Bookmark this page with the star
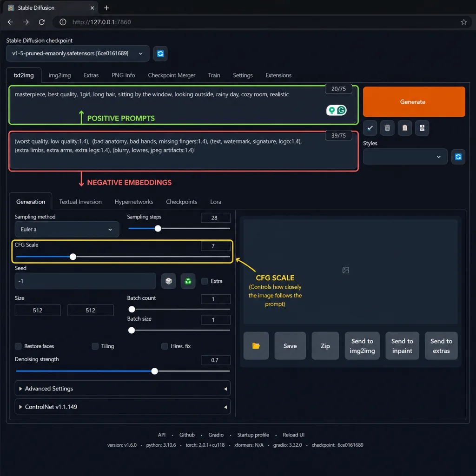This screenshot has width=476, height=476. (x=463, y=22)
